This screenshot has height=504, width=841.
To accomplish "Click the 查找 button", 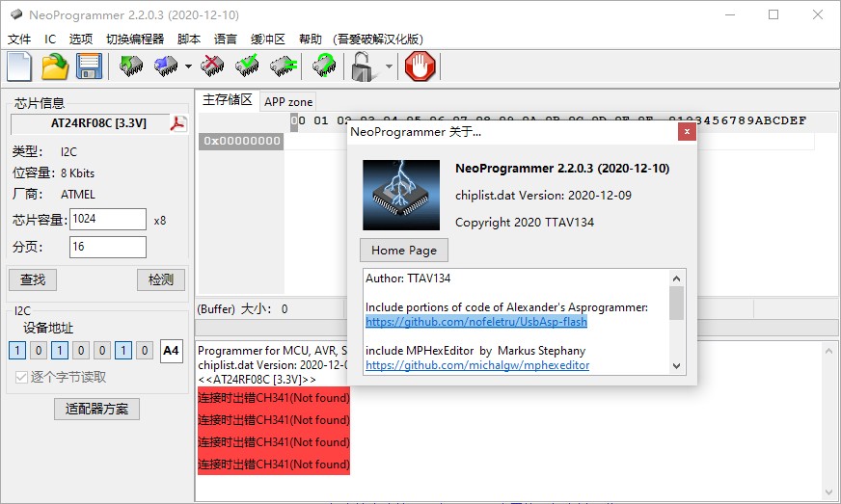I will [x=33, y=279].
